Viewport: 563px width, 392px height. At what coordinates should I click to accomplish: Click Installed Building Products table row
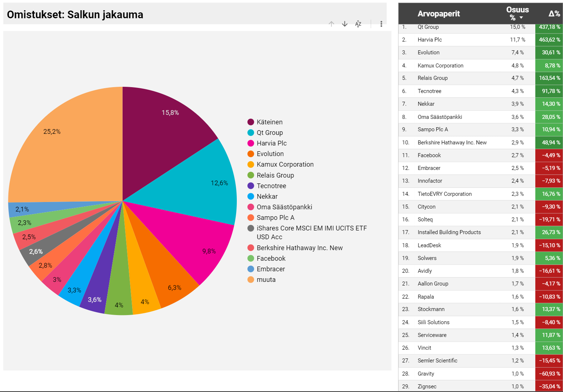(481, 232)
